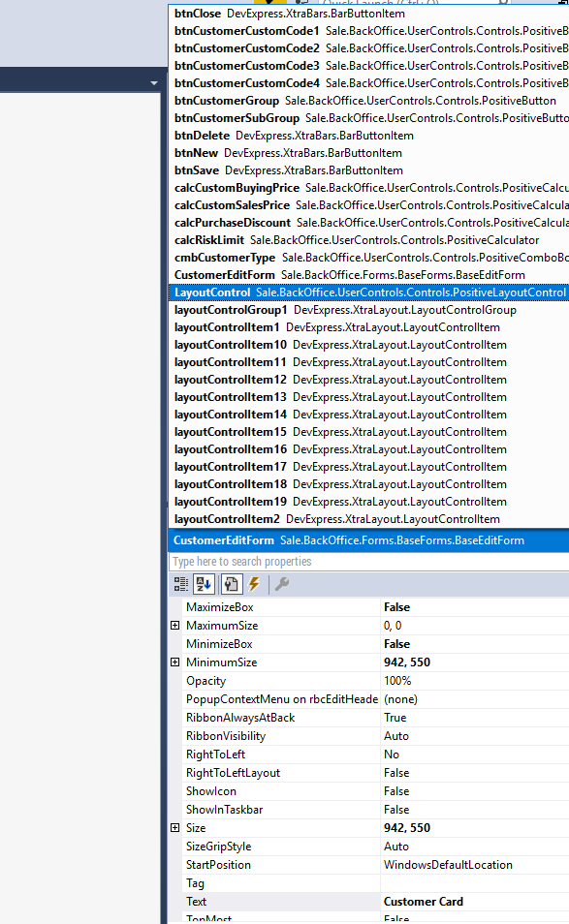569x924 pixels.
Task: Click the empty Tag property value
Action: tap(475, 883)
